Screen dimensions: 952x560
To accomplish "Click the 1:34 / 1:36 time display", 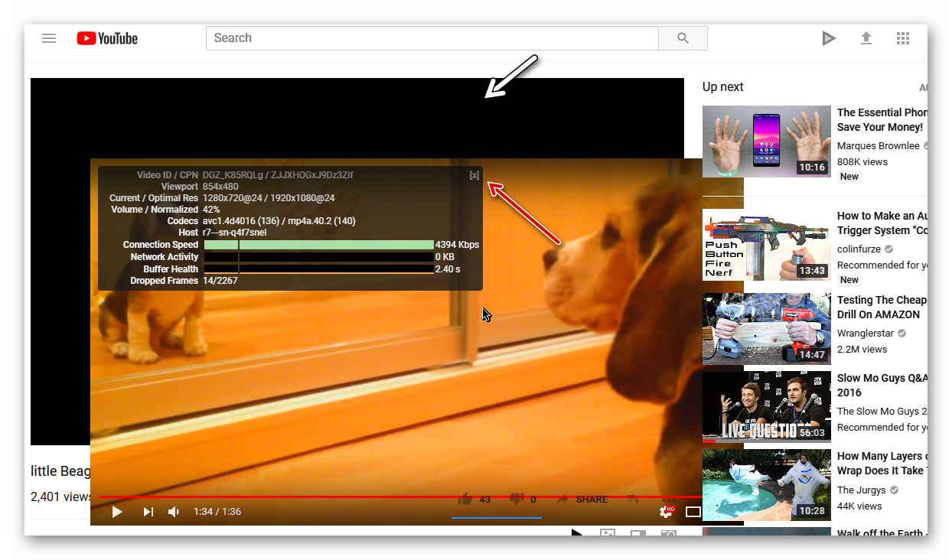I will point(217,512).
